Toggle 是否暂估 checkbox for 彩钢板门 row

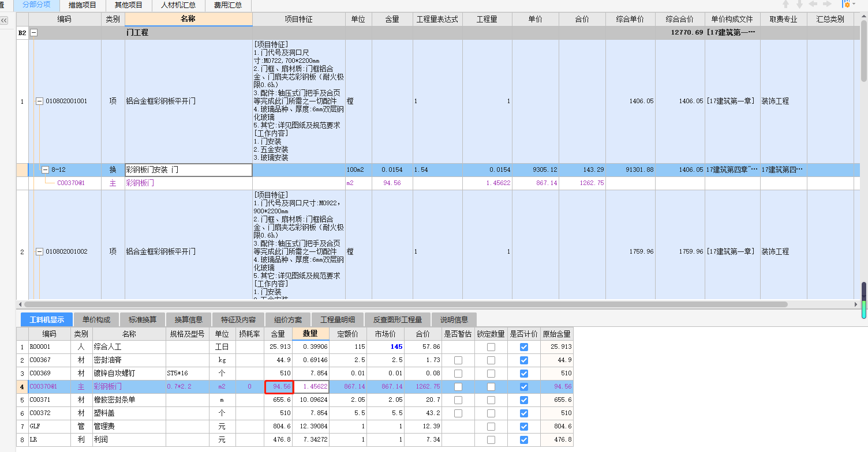tap(458, 387)
